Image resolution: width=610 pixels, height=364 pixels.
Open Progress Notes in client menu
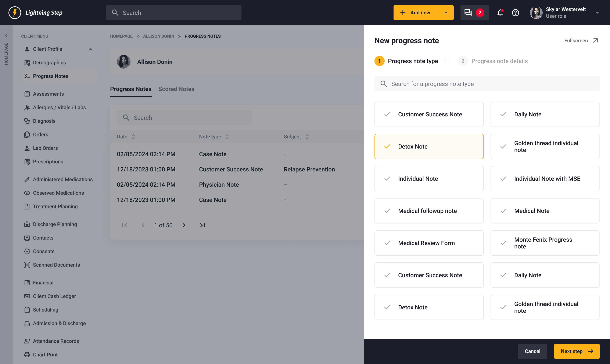click(59, 76)
